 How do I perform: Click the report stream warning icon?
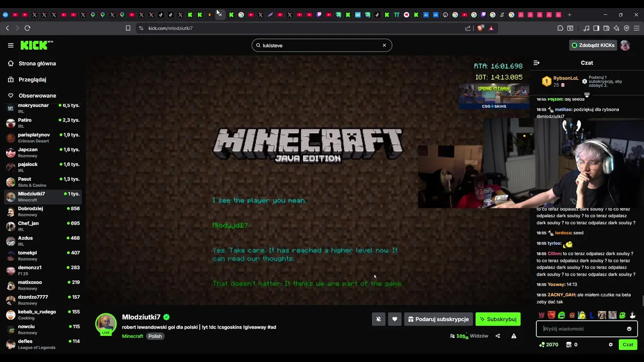[514, 336]
